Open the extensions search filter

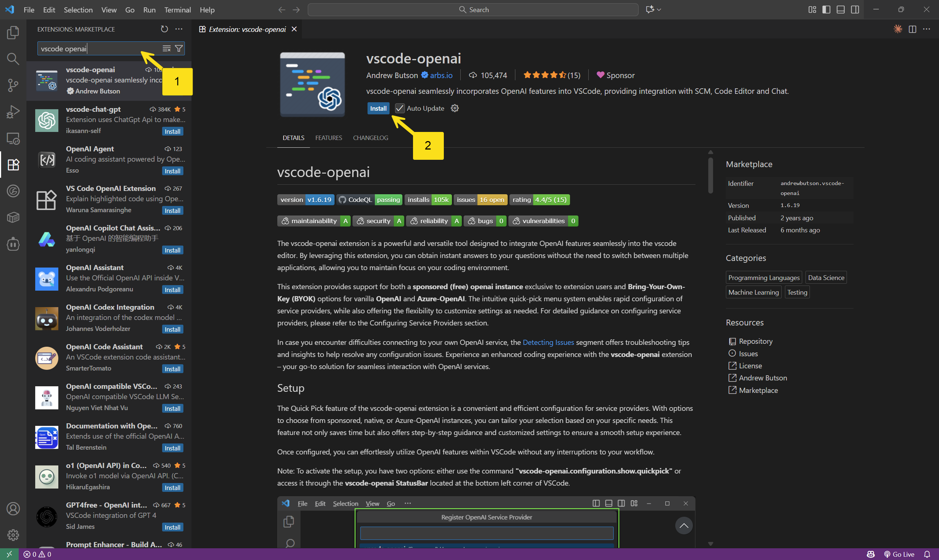point(179,49)
